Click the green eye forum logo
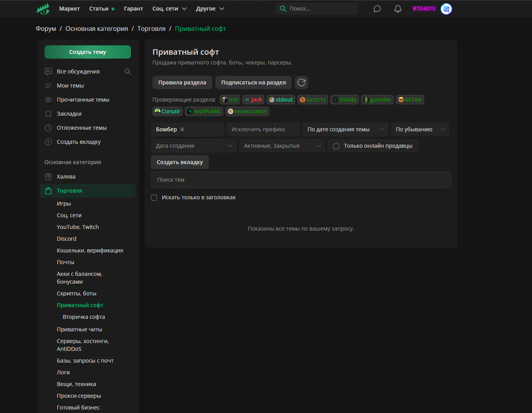532x413 pixels. coord(43,9)
